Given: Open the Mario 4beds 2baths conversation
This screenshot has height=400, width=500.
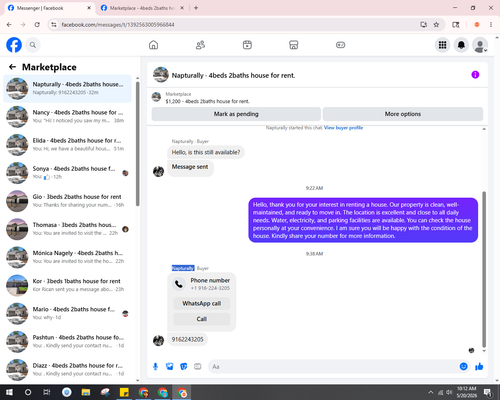Looking at the screenshot, I should 67,313.
